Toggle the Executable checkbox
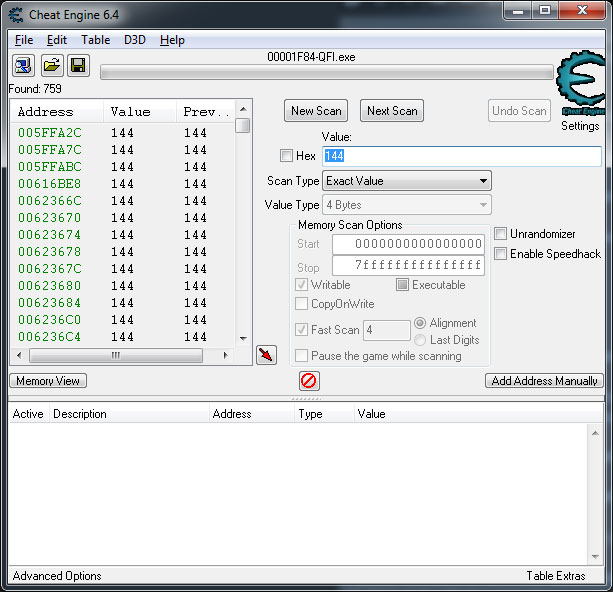The image size is (613, 592). click(x=402, y=284)
